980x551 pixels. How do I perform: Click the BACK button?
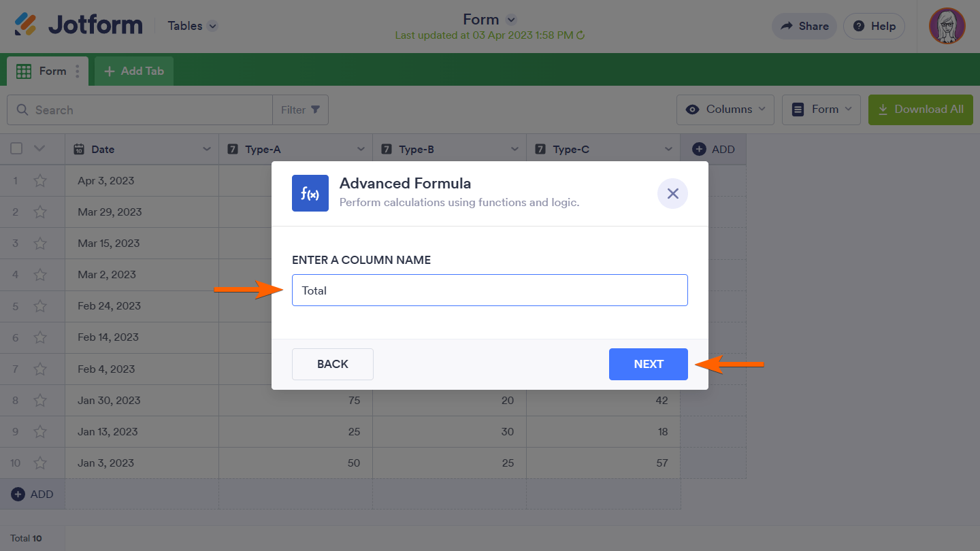[x=332, y=364]
